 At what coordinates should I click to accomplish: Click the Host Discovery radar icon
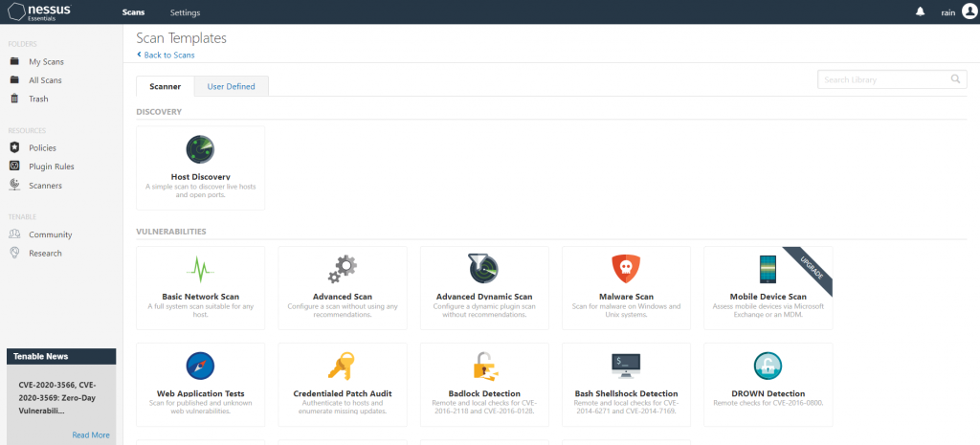pos(200,149)
